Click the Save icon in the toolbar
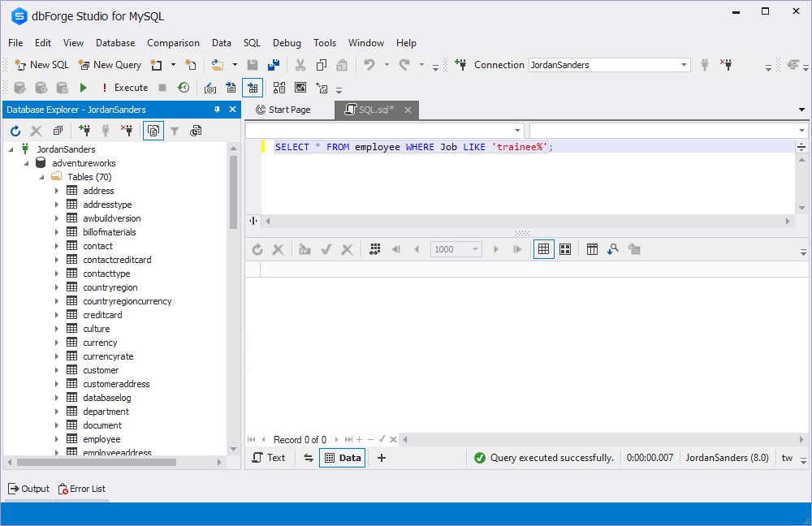 tap(253, 65)
